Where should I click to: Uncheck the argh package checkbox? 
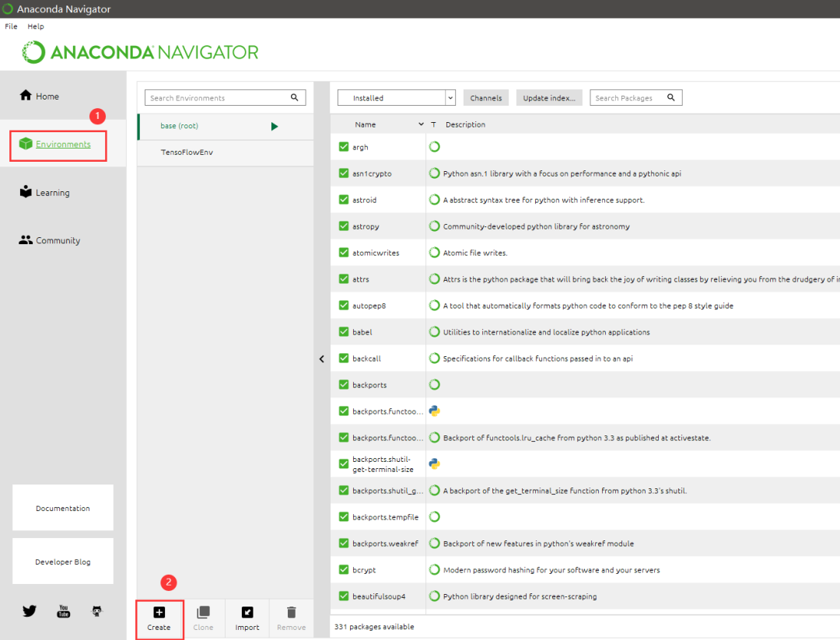pos(344,147)
